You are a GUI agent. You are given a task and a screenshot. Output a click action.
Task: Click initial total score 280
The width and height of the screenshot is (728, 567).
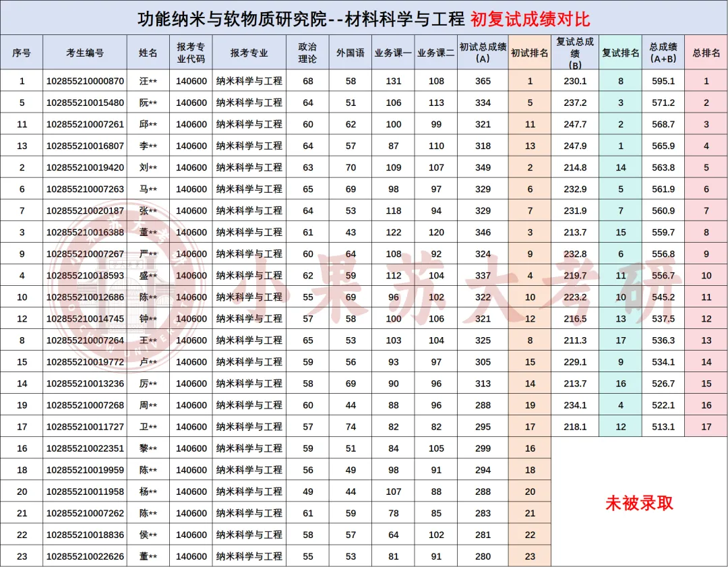click(483, 556)
